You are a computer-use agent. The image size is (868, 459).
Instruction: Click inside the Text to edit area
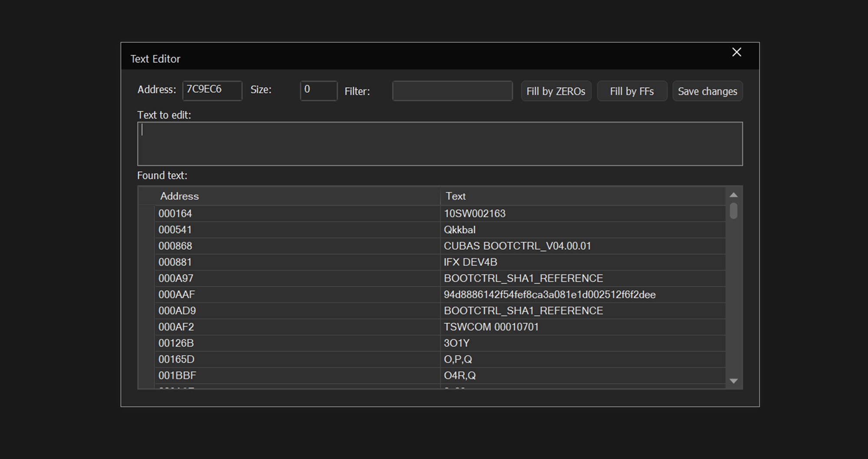(x=439, y=144)
